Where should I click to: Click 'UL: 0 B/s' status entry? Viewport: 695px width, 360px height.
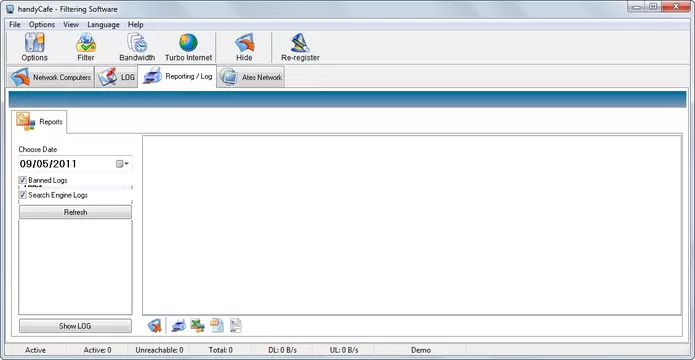point(344,350)
